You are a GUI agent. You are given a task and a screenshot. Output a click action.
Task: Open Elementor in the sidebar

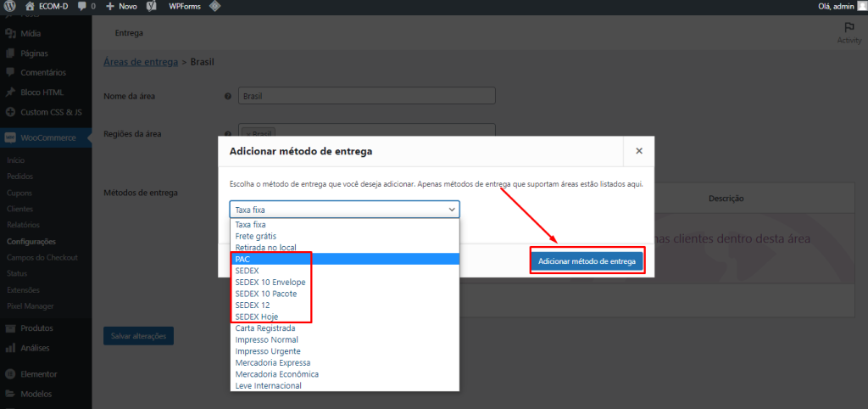(39, 373)
